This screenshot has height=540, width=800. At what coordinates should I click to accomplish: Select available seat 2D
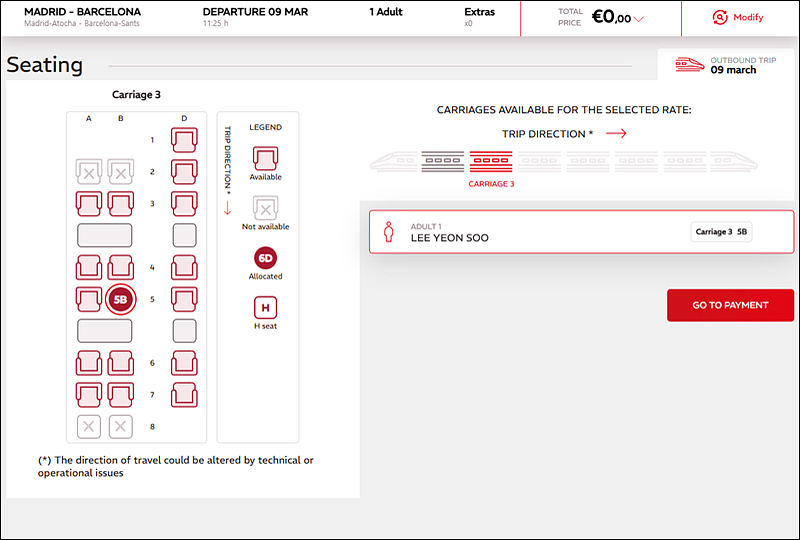pos(184,172)
